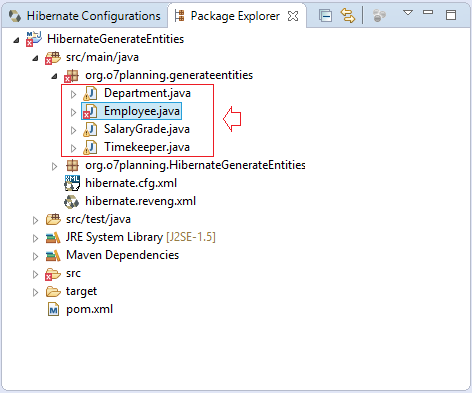The width and height of the screenshot is (472, 393).
Task: Expand the Employee.java tree arrow
Action: pyautogui.click(x=73, y=112)
